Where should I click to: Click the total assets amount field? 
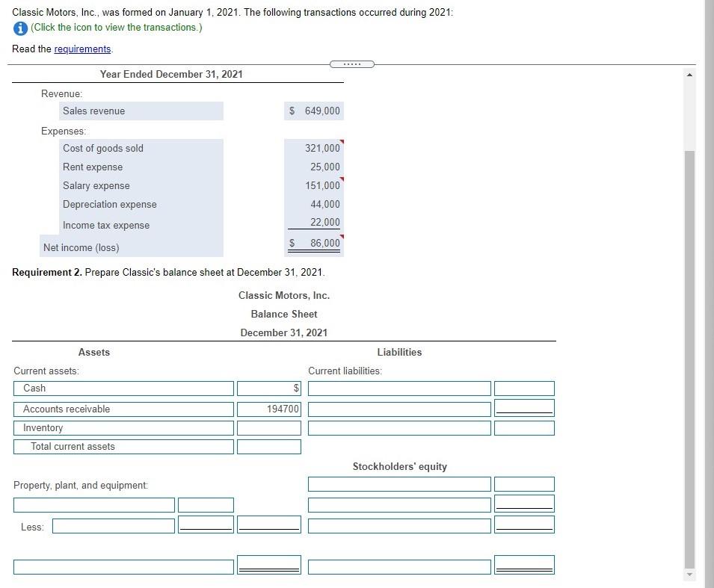click(269, 565)
